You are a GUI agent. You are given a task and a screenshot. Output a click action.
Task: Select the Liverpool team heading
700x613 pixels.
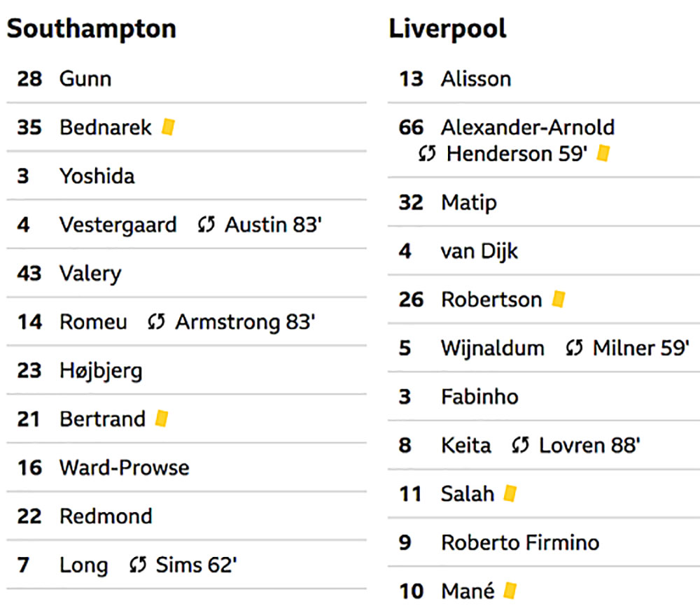(447, 29)
